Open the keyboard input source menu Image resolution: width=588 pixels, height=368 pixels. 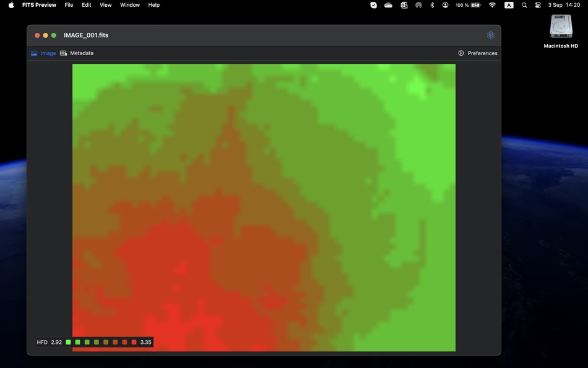click(x=509, y=5)
